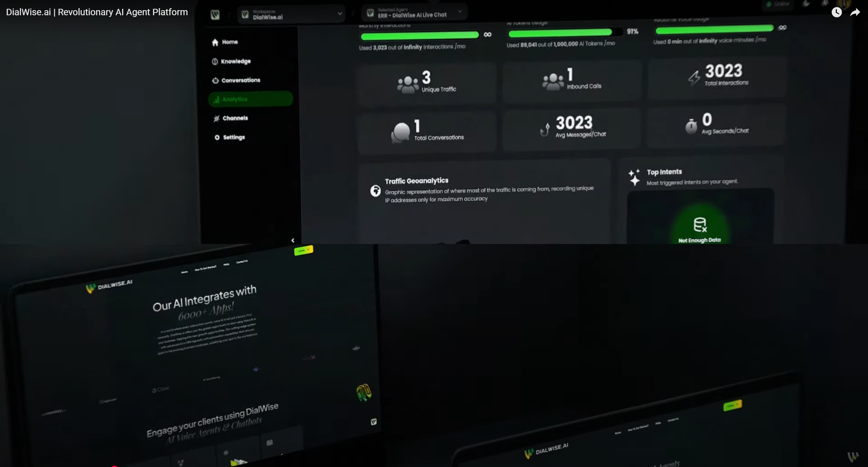Click the hook icon on the Avg Messages/Chat card
This screenshot has height=467, width=868.
coord(545,129)
